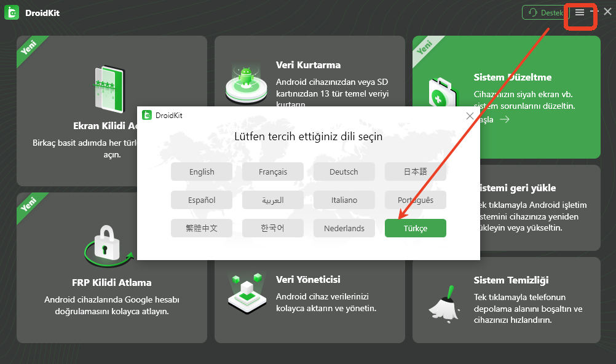Screen dimensions: 616x364
Task: Select Español language option
Action: point(202,200)
